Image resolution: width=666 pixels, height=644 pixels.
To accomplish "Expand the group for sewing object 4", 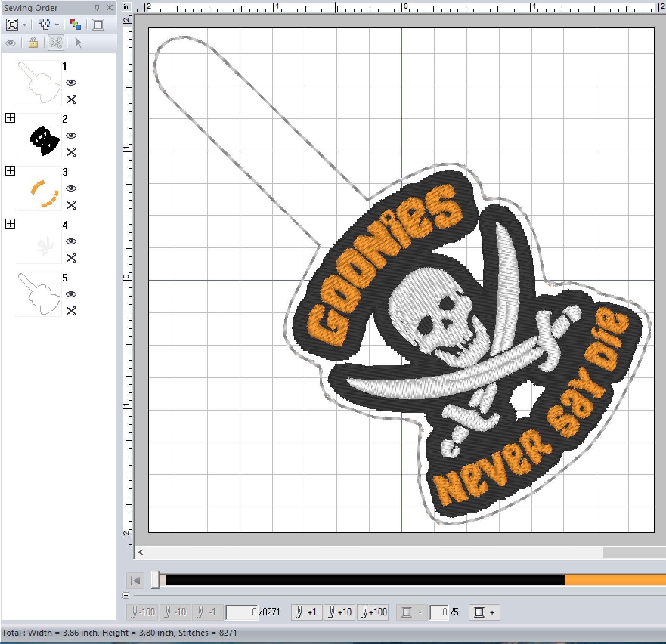I will tap(10, 224).
